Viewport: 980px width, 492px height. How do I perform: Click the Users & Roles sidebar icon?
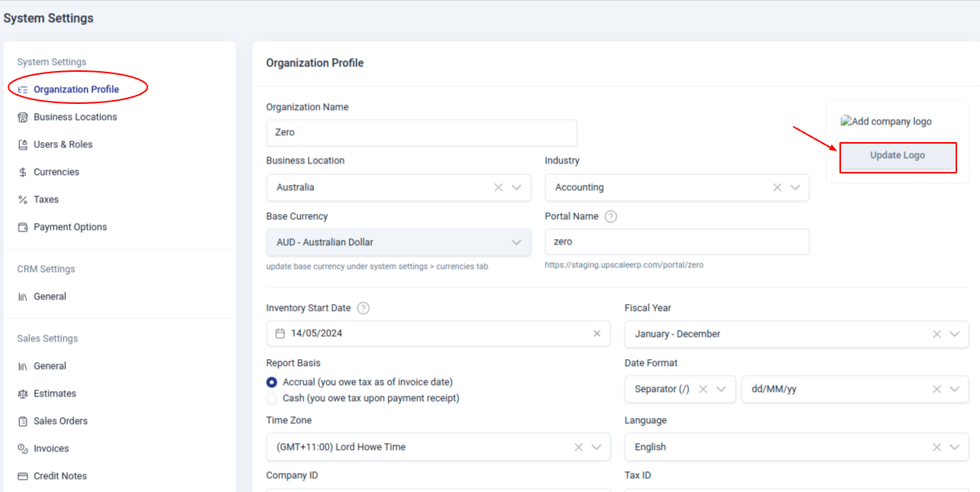pyautogui.click(x=23, y=144)
